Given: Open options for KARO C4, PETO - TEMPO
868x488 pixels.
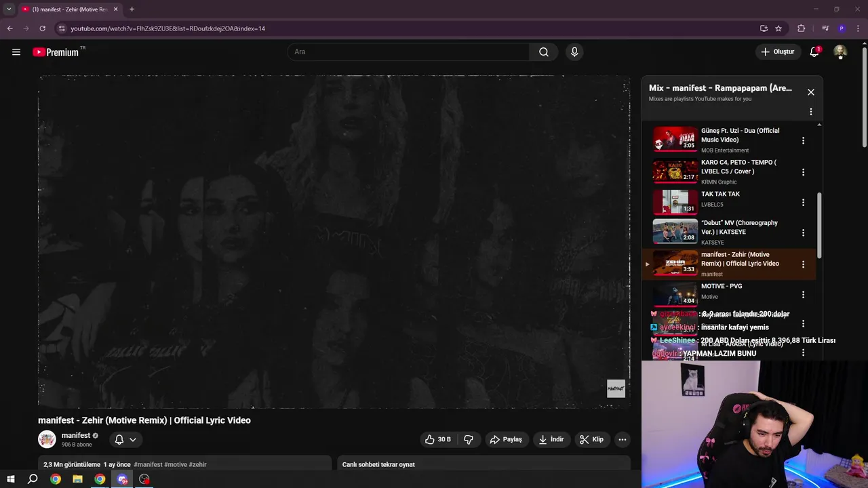Looking at the screenshot, I should (x=803, y=172).
